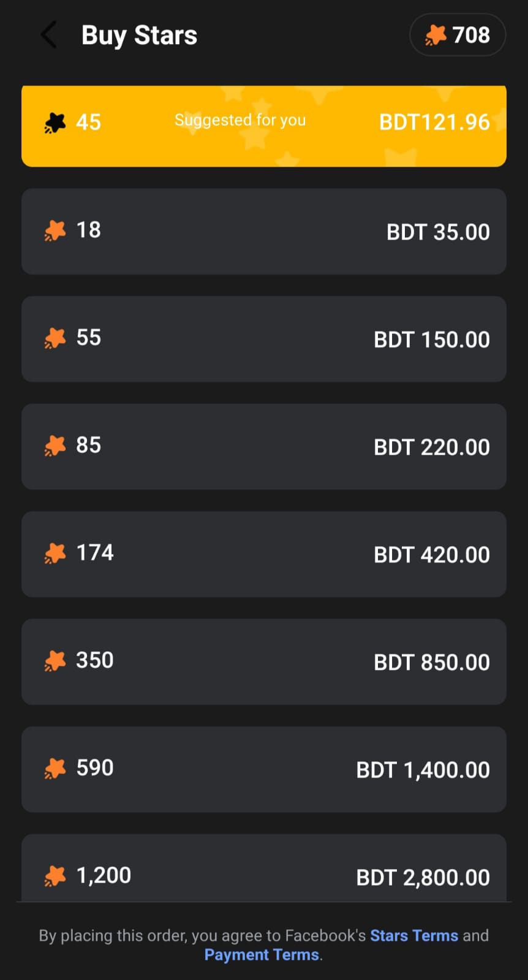
Task: Tap the back arrow icon
Action: [x=49, y=35]
